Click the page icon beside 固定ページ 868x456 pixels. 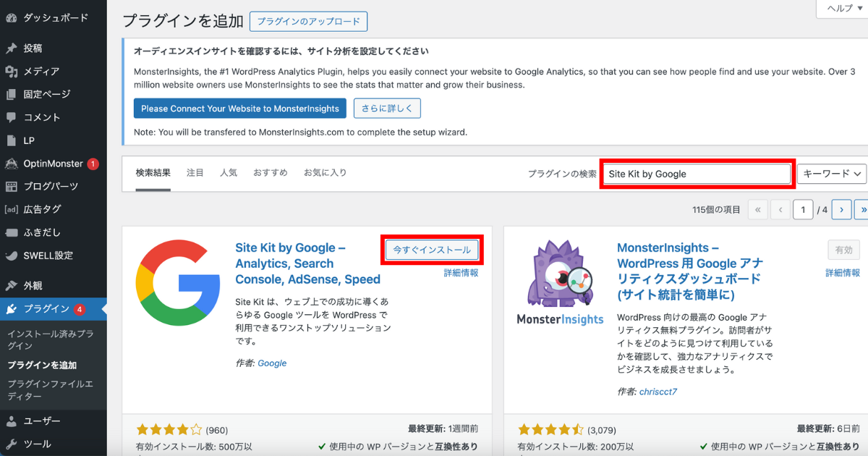[x=12, y=95]
